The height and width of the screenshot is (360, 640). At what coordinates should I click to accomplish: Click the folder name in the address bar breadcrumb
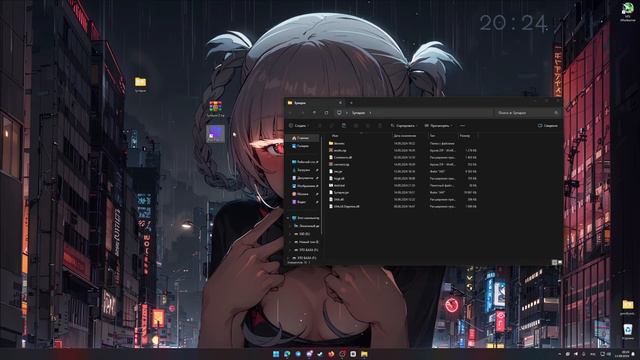(x=358, y=113)
